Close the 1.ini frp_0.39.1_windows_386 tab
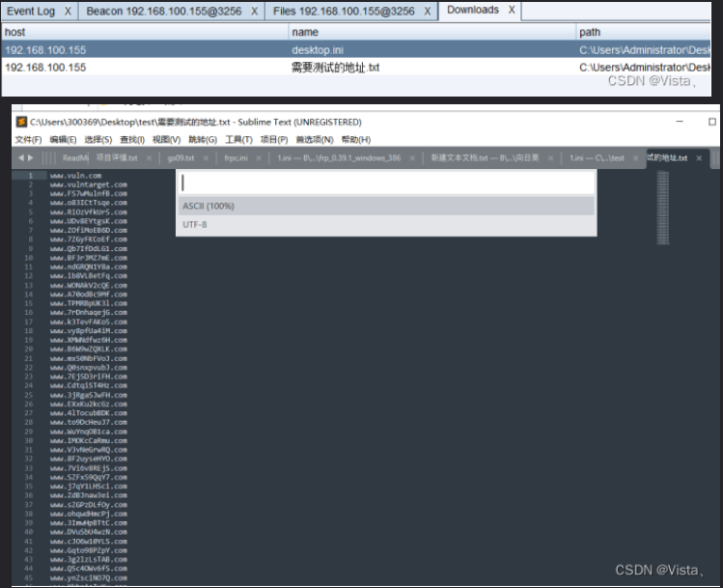This screenshot has width=723, height=588. point(412,158)
